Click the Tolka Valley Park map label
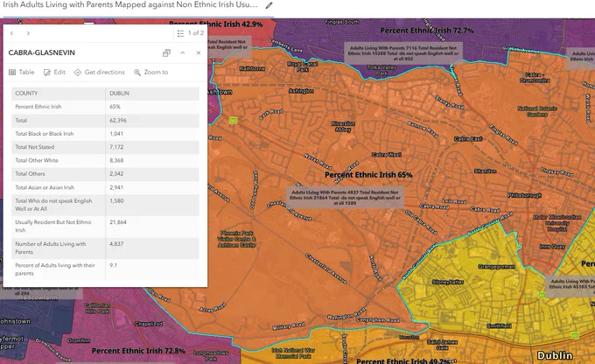Image resolution: width=595 pixels, height=364 pixels. pos(381,70)
